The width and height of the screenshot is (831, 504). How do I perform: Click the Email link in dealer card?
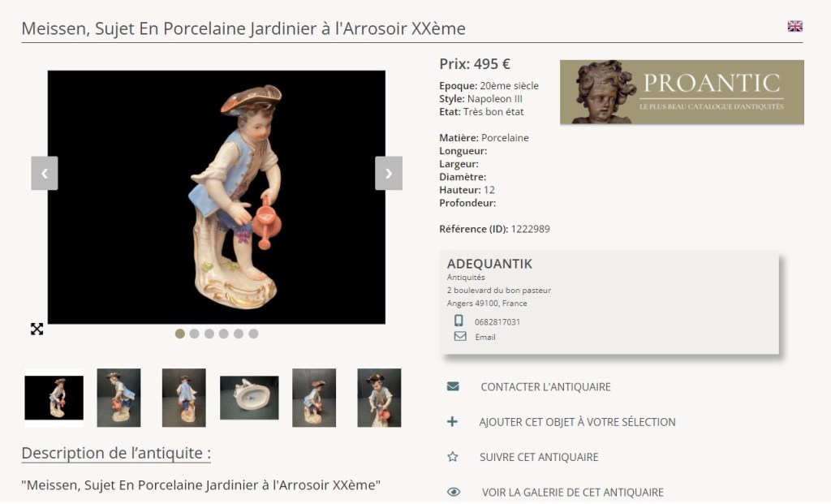coord(485,337)
